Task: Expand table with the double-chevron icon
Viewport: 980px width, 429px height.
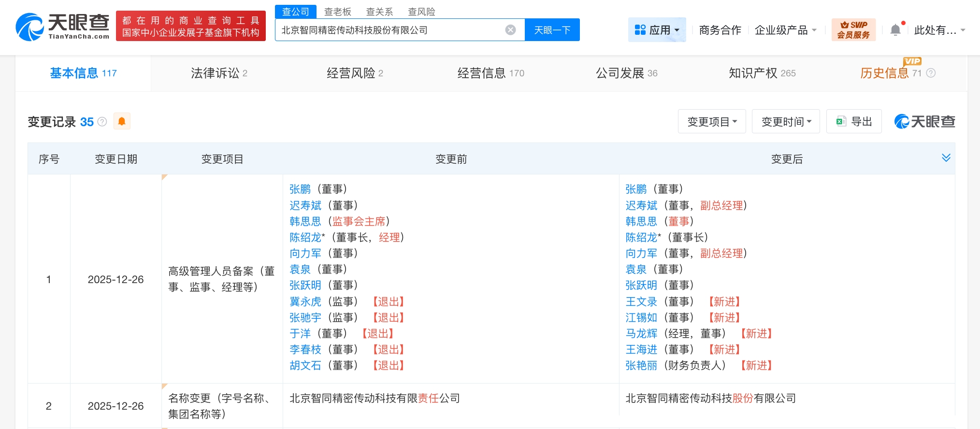Action: click(946, 158)
